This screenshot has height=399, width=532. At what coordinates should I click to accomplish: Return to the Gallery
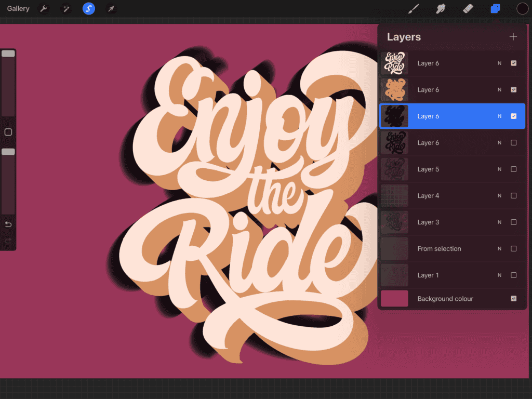point(18,8)
